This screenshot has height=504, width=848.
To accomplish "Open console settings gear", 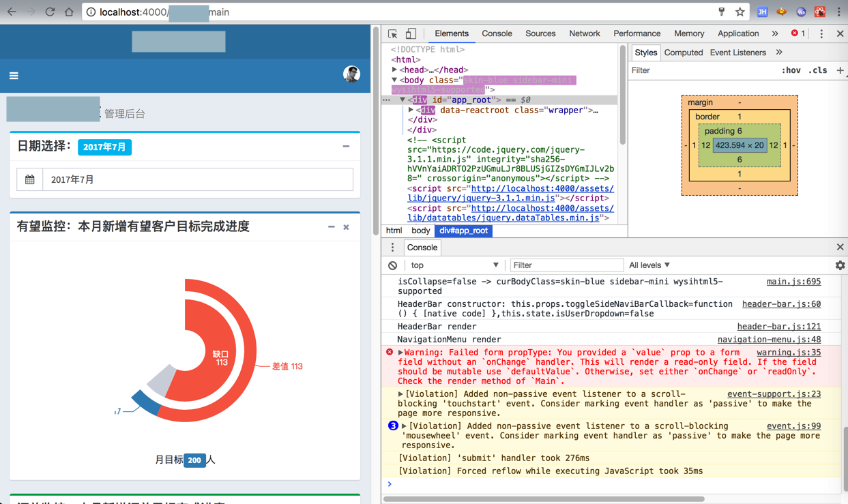I will [840, 265].
